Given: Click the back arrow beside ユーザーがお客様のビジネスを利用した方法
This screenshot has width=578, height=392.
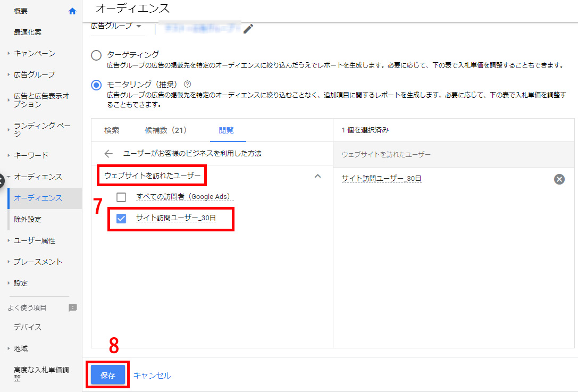Looking at the screenshot, I should click(x=108, y=153).
